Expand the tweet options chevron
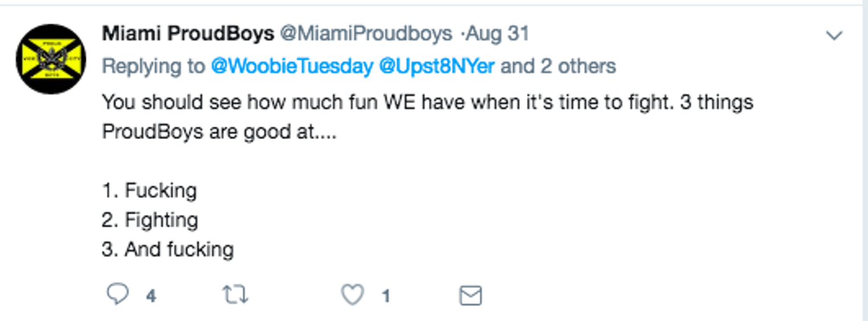The image size is (868, 321). click(834, 36)
